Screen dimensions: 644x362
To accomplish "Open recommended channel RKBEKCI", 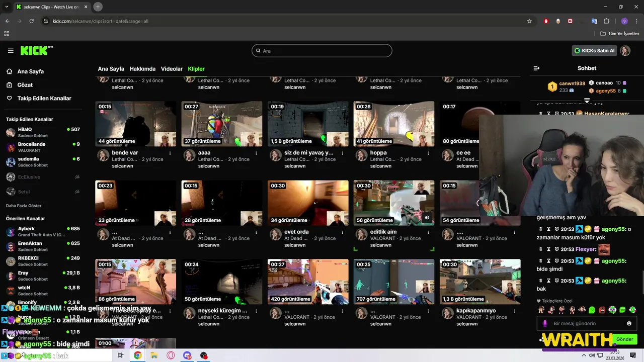I will click(x=43, y=261).
